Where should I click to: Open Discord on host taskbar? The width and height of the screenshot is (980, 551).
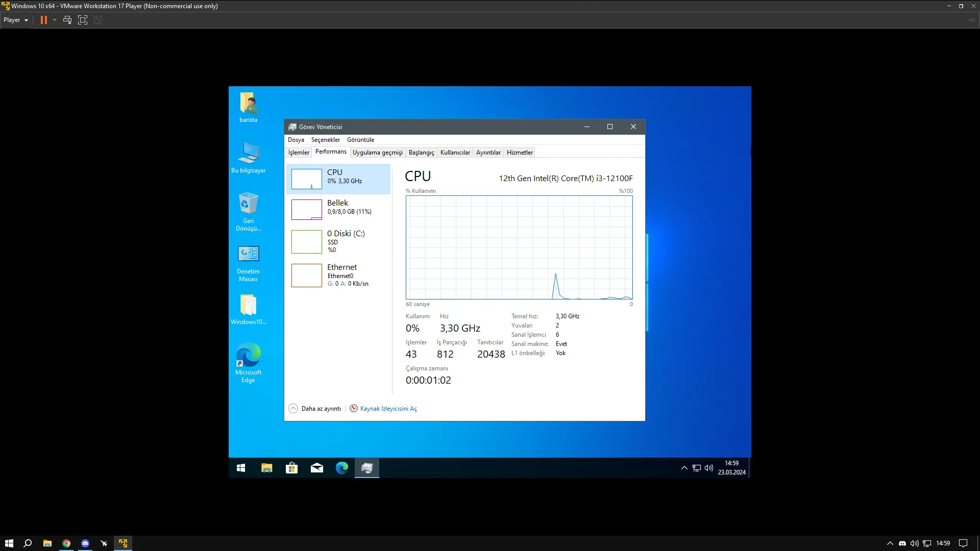(x=85, y=543)
